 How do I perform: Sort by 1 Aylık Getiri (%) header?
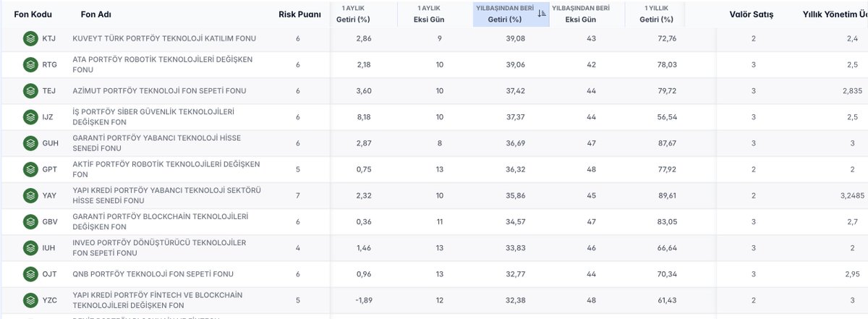tap(354, 14)
